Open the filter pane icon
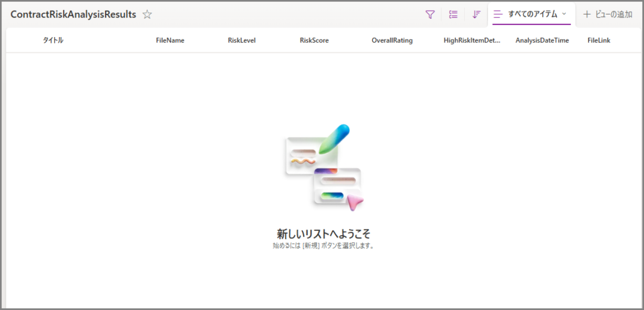 [430, 14]
